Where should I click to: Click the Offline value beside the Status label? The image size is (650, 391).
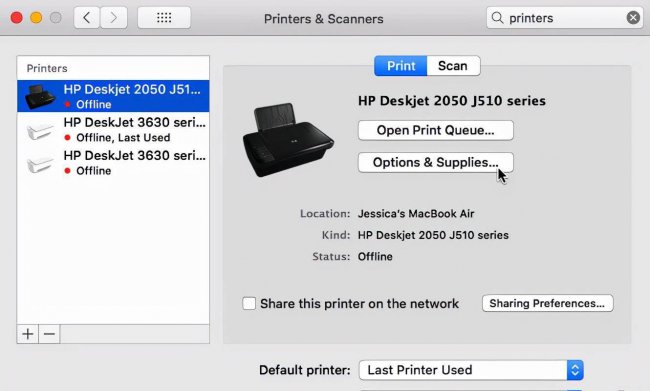(x=375, y=257)
